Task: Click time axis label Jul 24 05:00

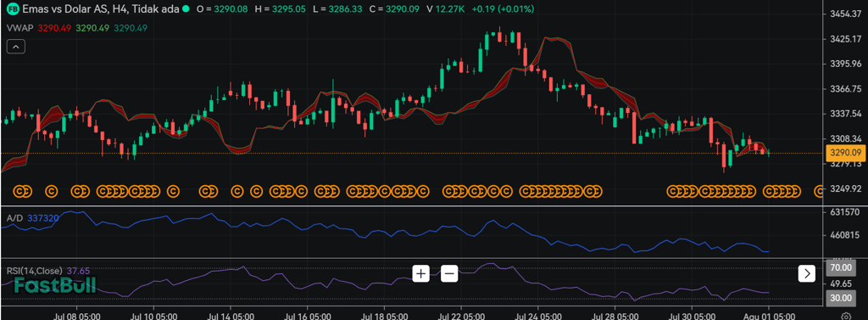Action: click(x=537, y=316)
